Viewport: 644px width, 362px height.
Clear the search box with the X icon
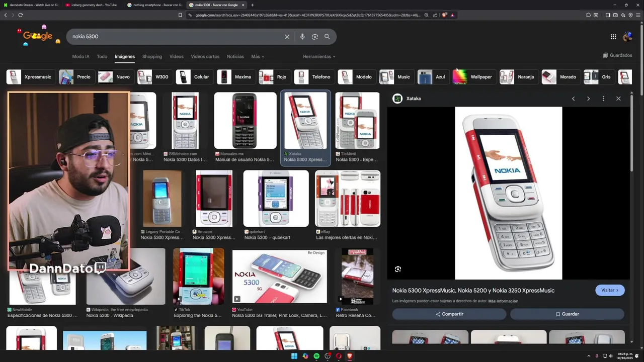point(287,37)
